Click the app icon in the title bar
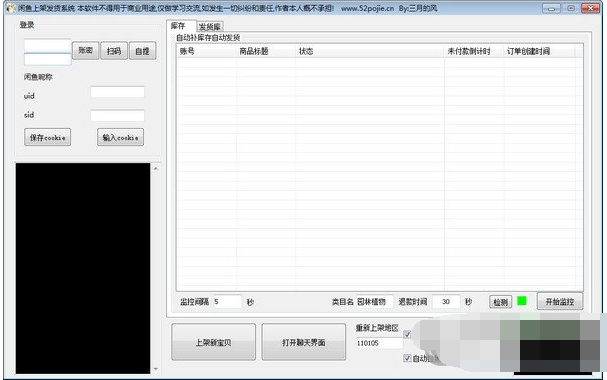Screen dimensions: 607x380 pyautogui.click(x=11, y=8)
